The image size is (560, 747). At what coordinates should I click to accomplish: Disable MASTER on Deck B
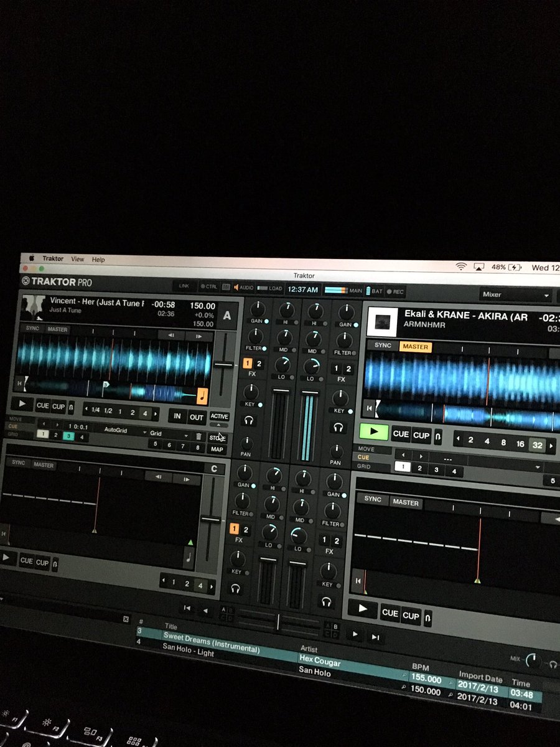pos(416,347)
